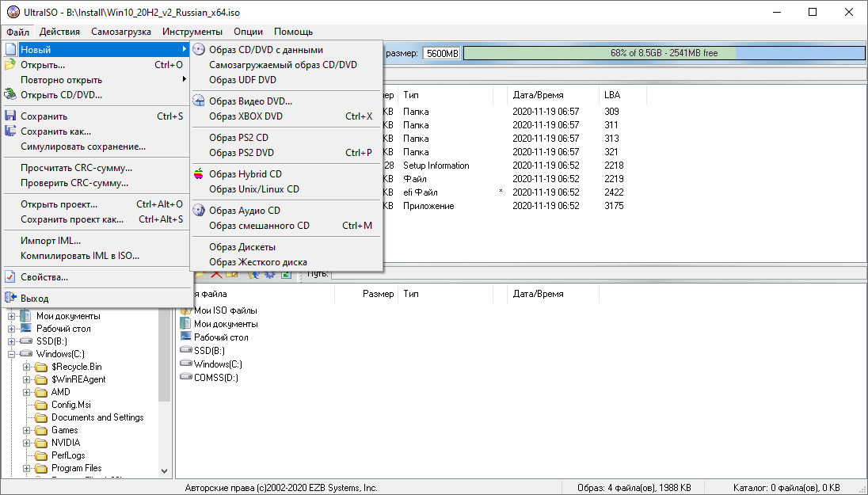This screenshot has height=495, width=868.
Task: Expand the $Recycle.Bin folder node
Action: click(x=26, y=367)
